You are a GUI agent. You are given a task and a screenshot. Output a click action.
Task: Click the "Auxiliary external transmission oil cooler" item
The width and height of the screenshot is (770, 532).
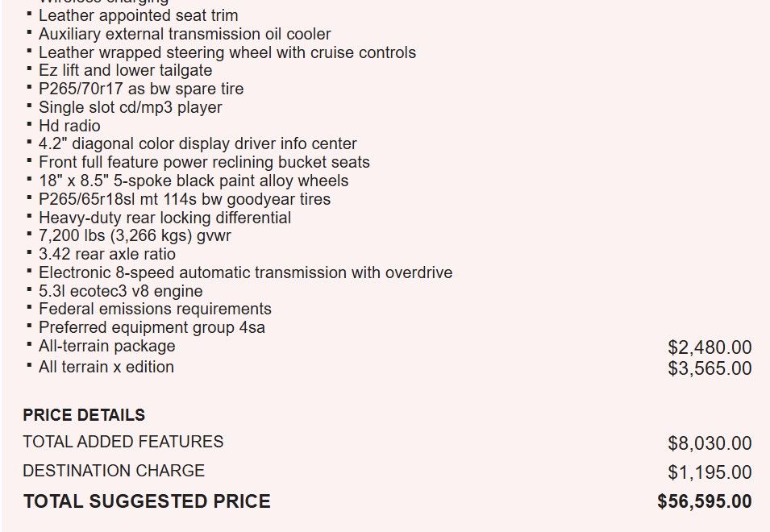coord(185,34)
